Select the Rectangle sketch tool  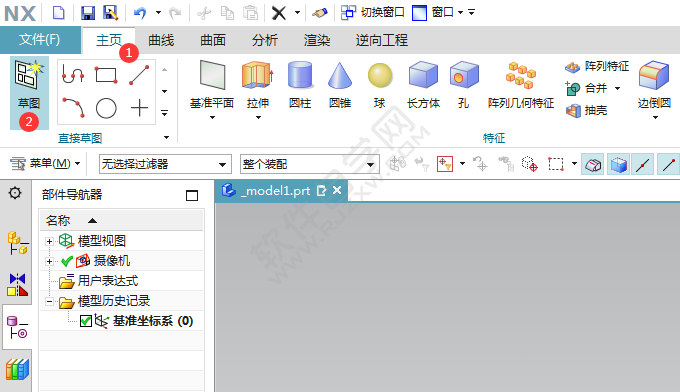(x=106, y=75)
